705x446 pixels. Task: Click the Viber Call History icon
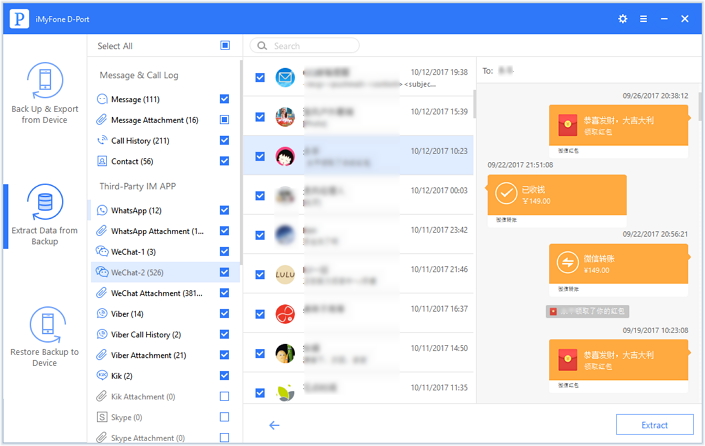click(102, 334)
